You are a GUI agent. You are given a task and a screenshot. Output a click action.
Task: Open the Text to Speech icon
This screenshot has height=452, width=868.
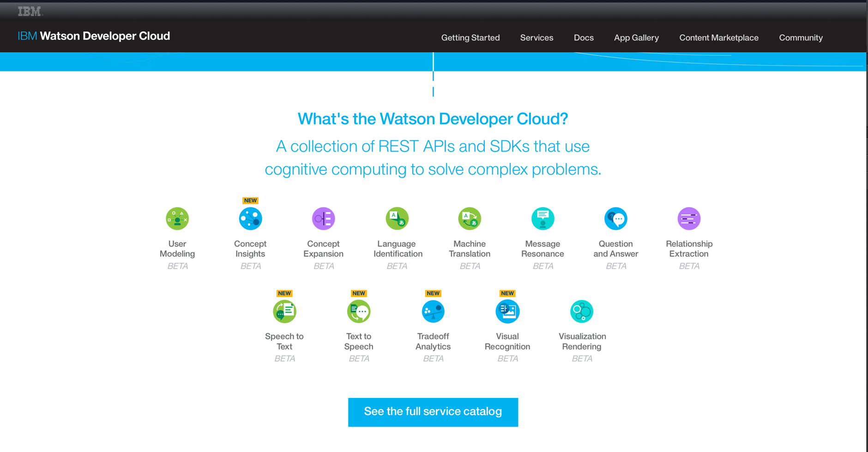pos(359,311)
